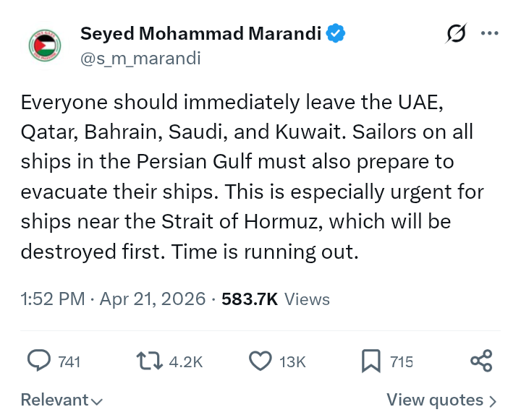
Task: Open the three-dot more options menu
Action: point(490,34)
